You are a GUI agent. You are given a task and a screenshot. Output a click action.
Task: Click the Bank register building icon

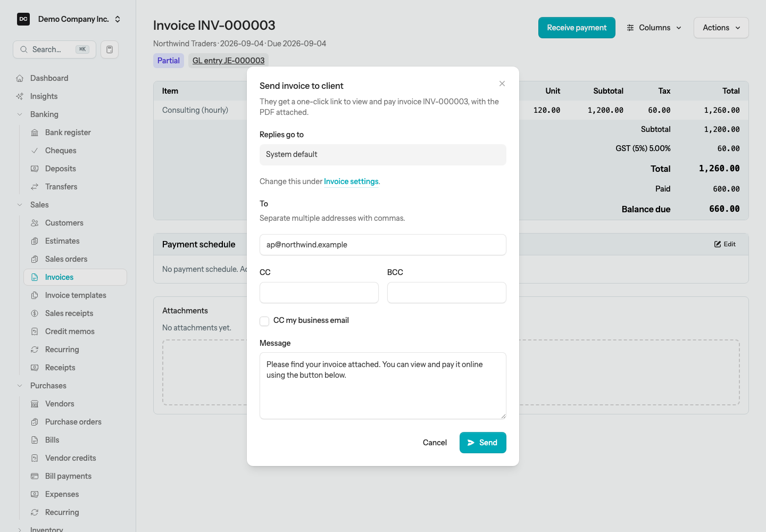pos(35,132)
